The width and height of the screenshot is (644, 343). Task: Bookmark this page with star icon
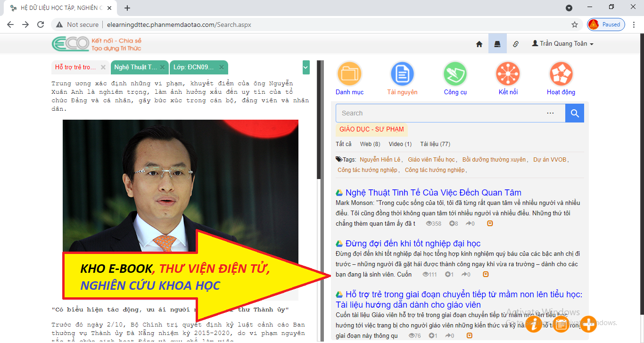click(574, 24)
